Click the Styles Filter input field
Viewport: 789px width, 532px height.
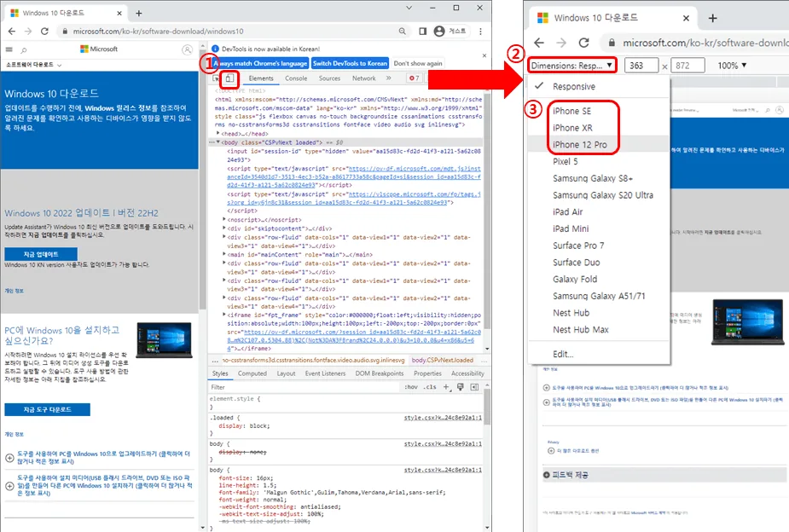point(305,387)
